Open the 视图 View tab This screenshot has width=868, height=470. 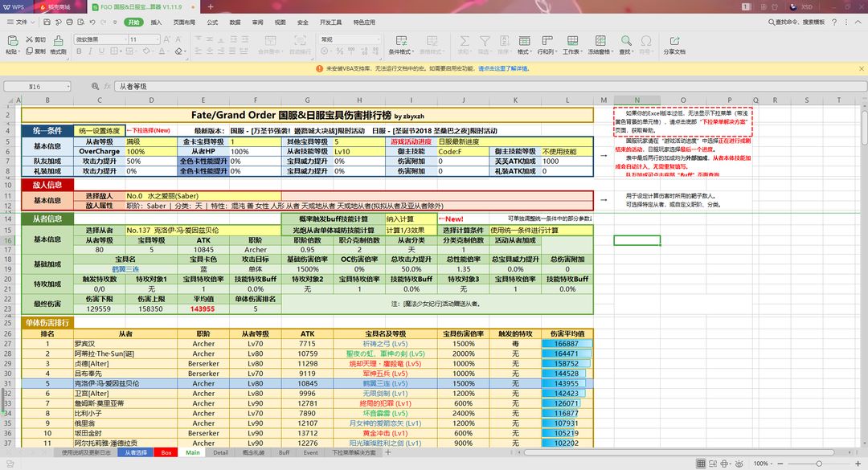coord(280,22)
